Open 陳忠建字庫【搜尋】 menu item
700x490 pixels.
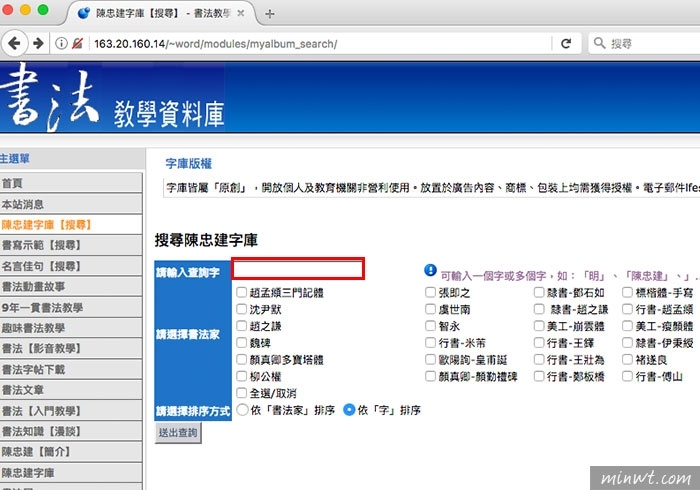tap(71, 224)
